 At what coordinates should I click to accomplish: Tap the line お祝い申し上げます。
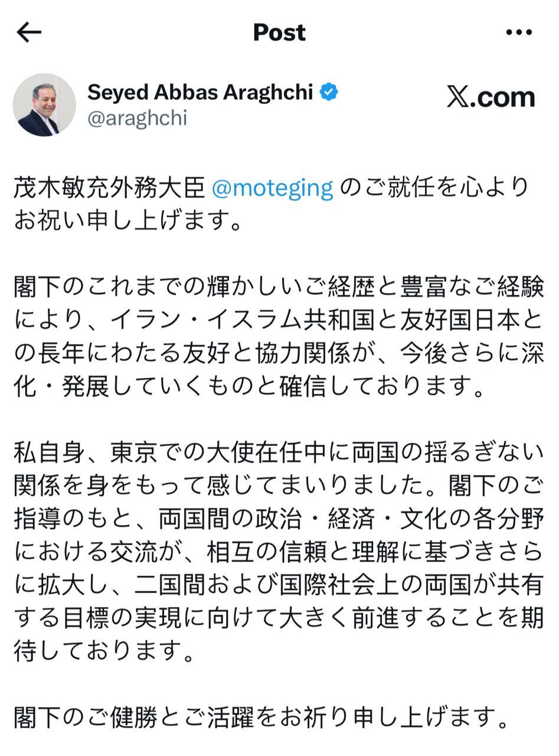128,221
